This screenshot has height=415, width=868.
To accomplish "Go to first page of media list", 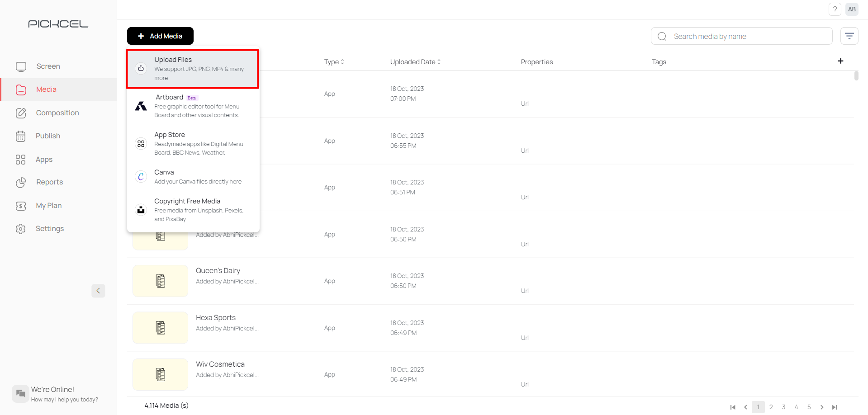I will (x=733, y=407).
